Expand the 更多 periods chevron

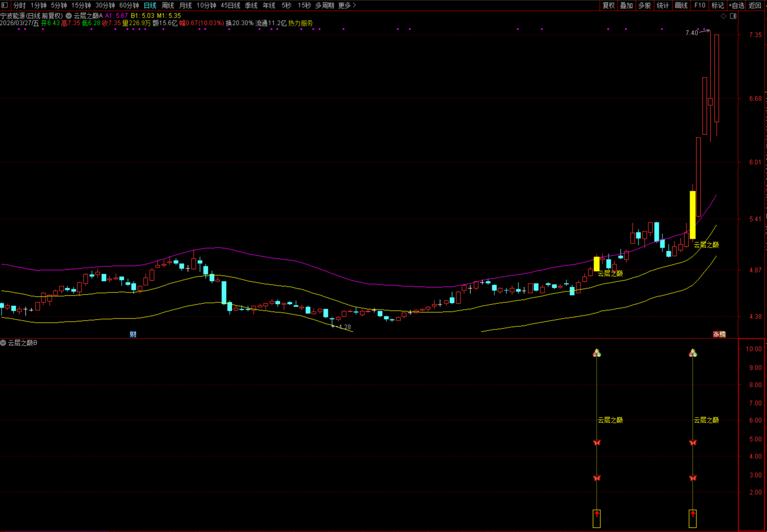click(354, 5)
